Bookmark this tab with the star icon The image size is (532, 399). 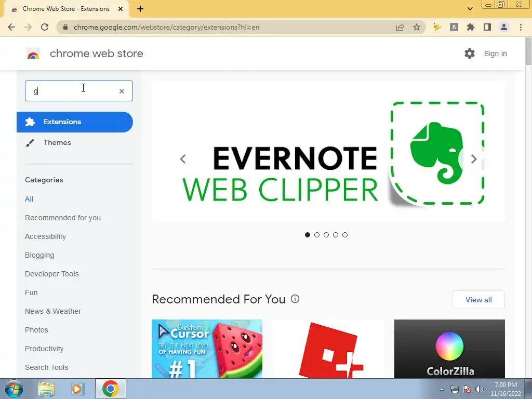[417, 27]
